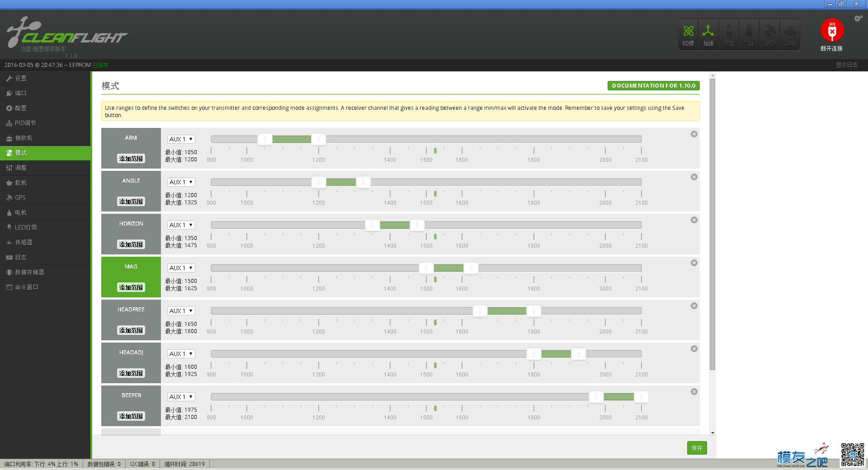
Task: Click the MAG range maximum slider handle
Action: click(x=471, y=268)
